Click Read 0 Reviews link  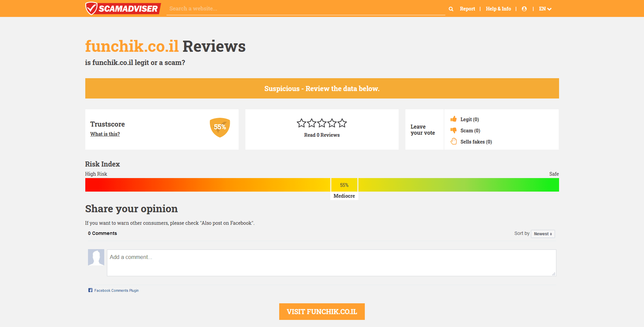[322, 135]
